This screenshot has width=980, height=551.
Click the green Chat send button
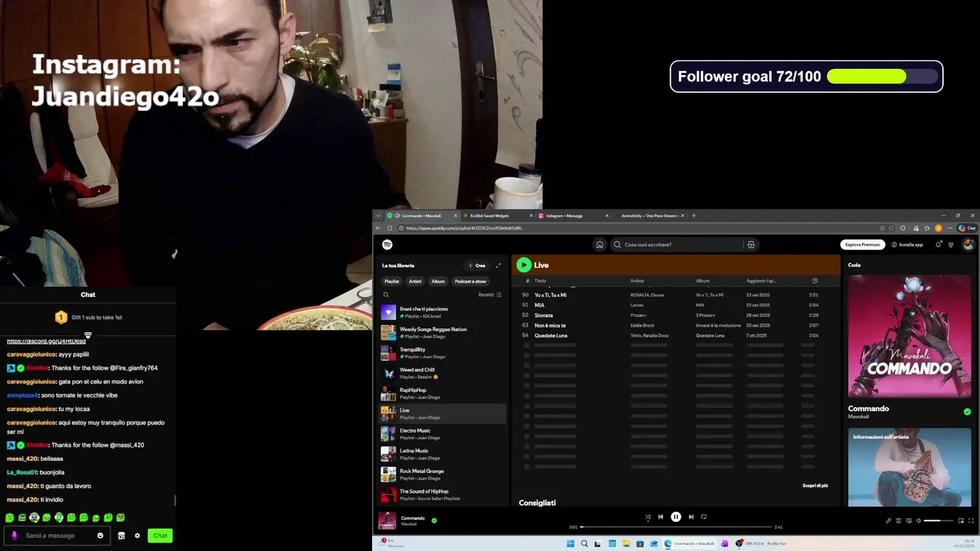pos(160,536)
